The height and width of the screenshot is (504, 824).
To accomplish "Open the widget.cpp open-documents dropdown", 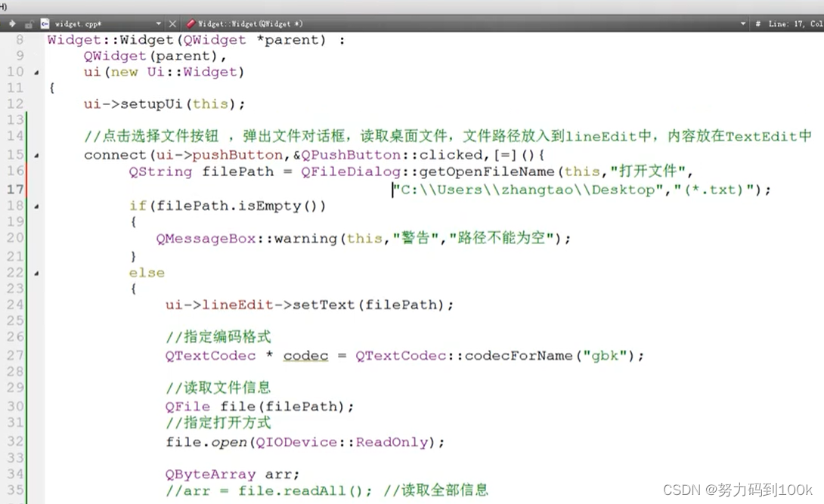I will (x=159, y=23).
